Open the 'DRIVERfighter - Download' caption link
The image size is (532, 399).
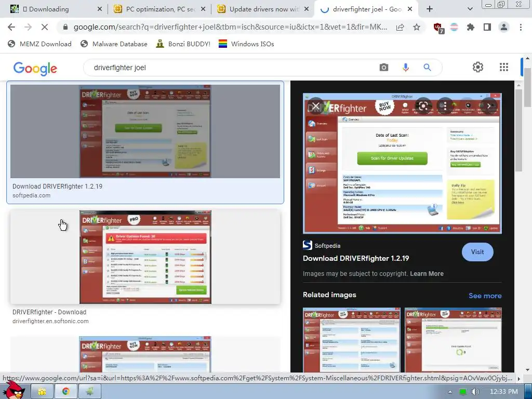tap(49, 312)
